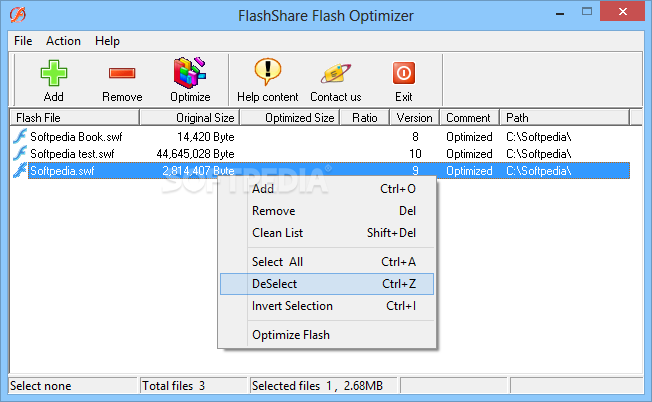The height and width of the screenshot is (402, 652).
Task: Choose Add in the context menu
Action: coord(327,189)
